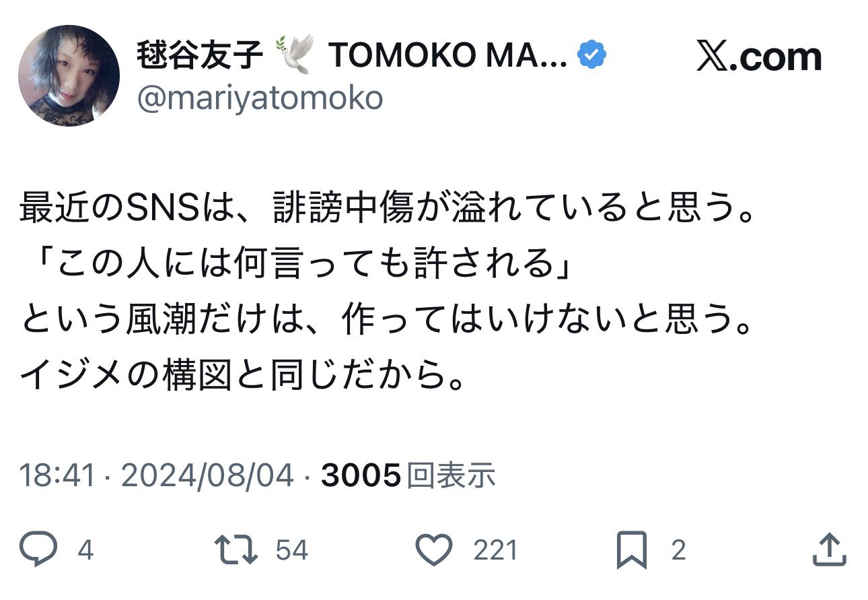
Task: Click the reply count number 4
Action: (85, 551)
